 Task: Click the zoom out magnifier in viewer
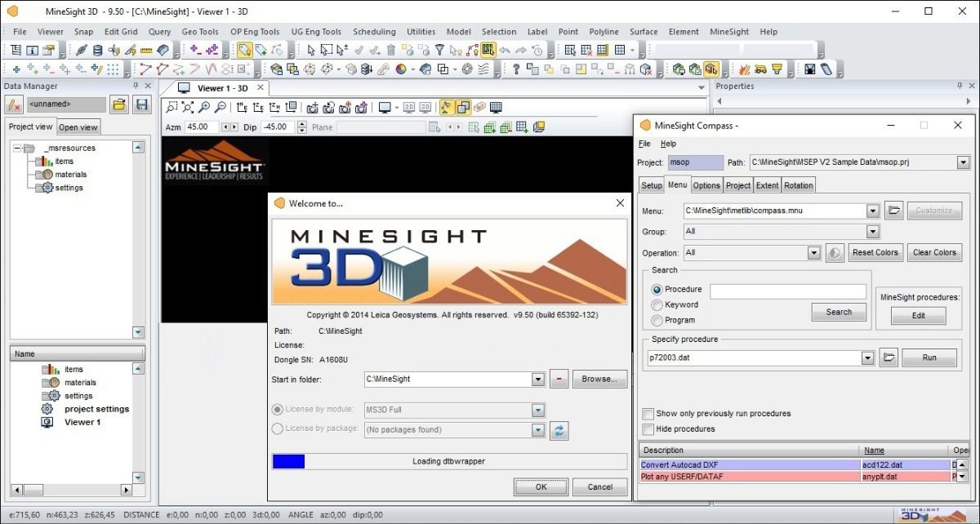point(220,107)
